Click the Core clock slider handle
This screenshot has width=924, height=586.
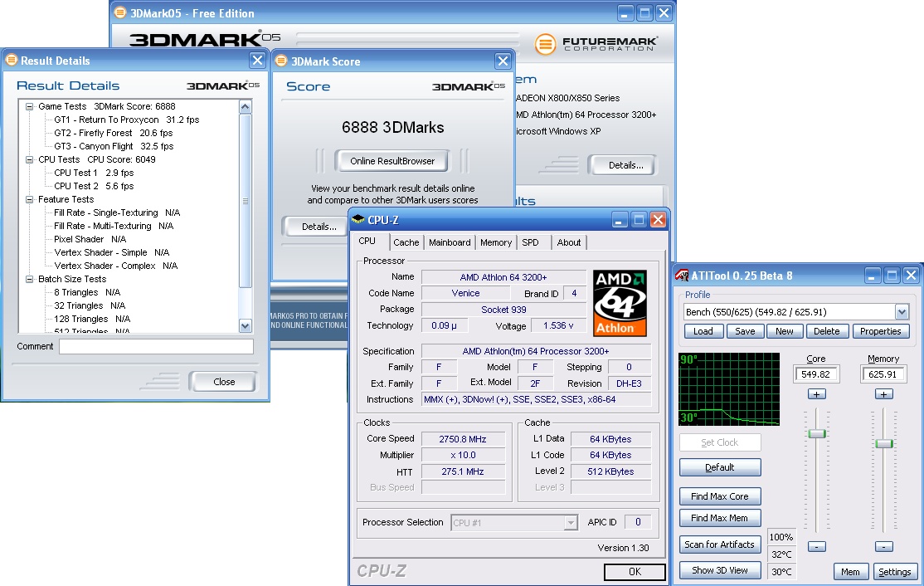[817, 434]
